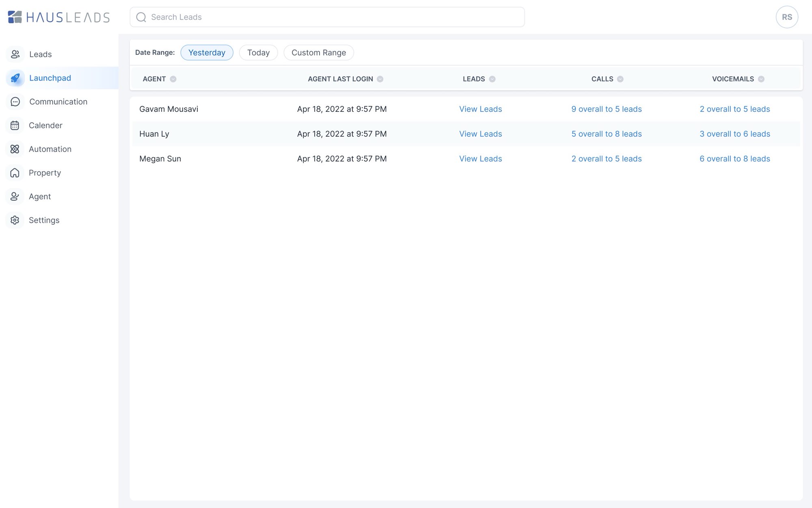Click Megan Sun's last login date
This screenshot has width=812, height=508.
click(x=342, y=158)
